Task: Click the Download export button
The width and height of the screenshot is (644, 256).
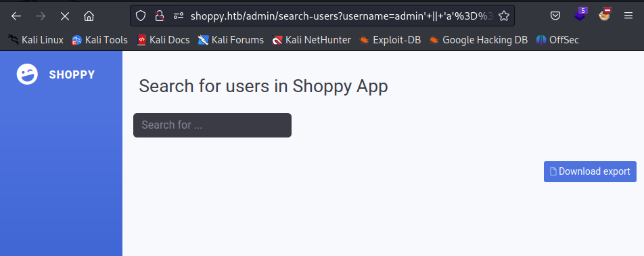Action: 590,171
